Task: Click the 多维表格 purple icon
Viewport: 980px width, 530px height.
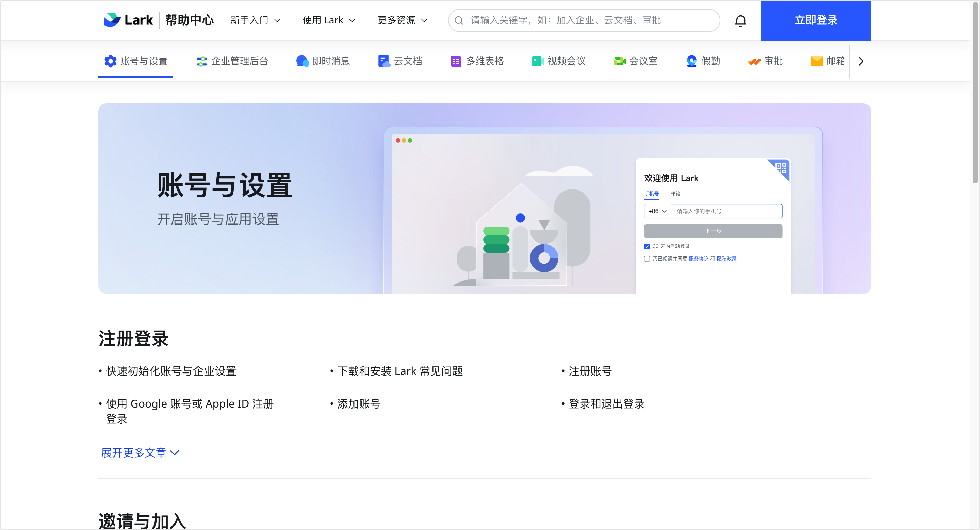Action: (x=456, y=61)
